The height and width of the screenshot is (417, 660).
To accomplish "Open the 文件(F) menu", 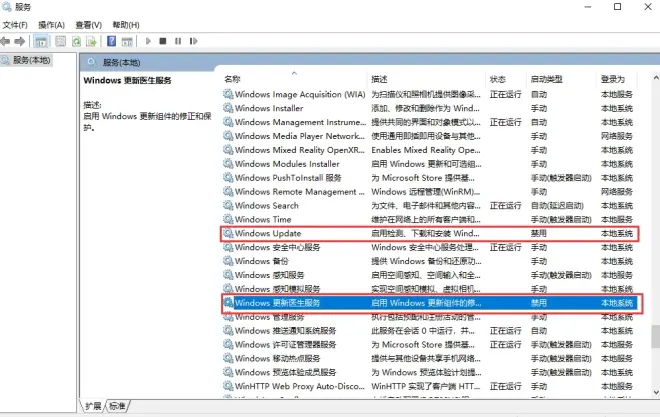I will [15, 25].
